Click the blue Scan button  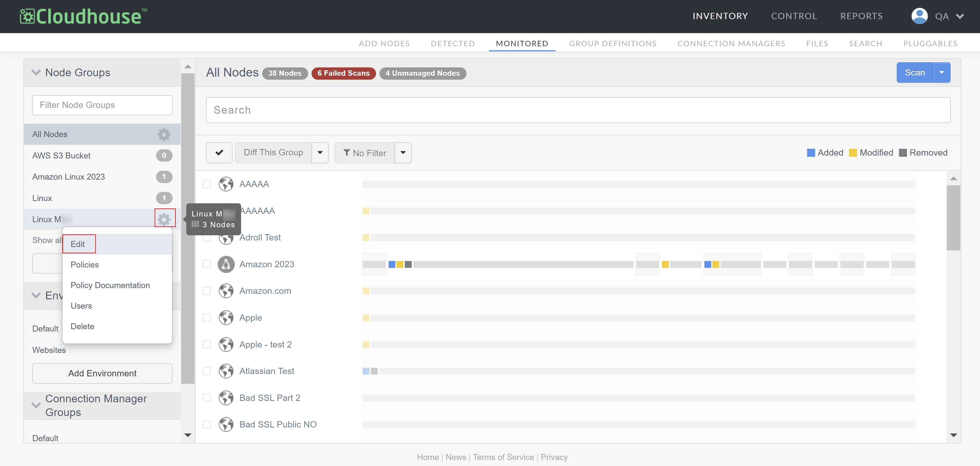point(915,72)
